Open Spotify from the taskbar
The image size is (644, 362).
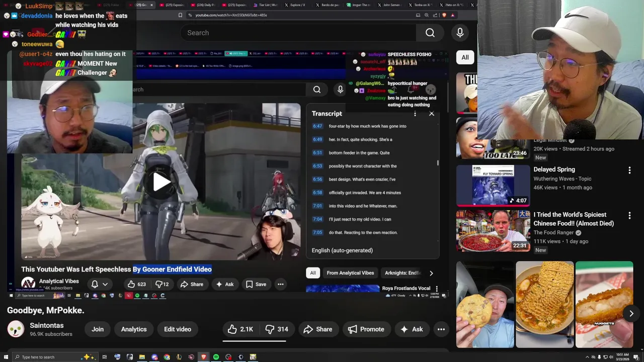tap(216, 357)
